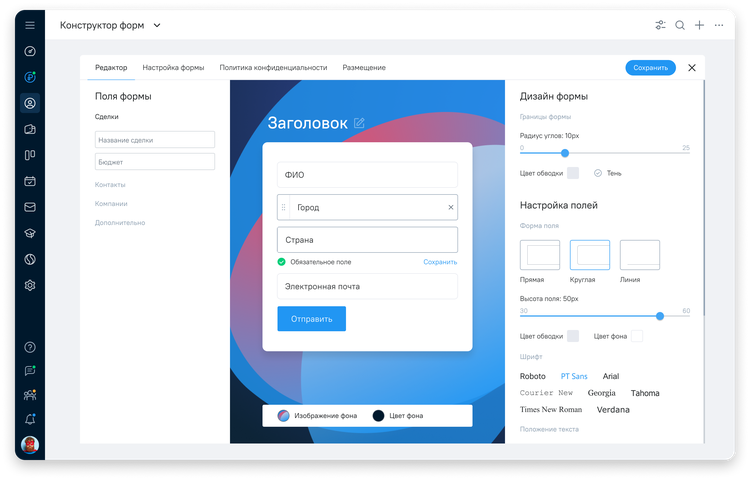The height and width of the screenshot is (480, 750).
Task: Open the notifications bell icon
Action: 30,420
